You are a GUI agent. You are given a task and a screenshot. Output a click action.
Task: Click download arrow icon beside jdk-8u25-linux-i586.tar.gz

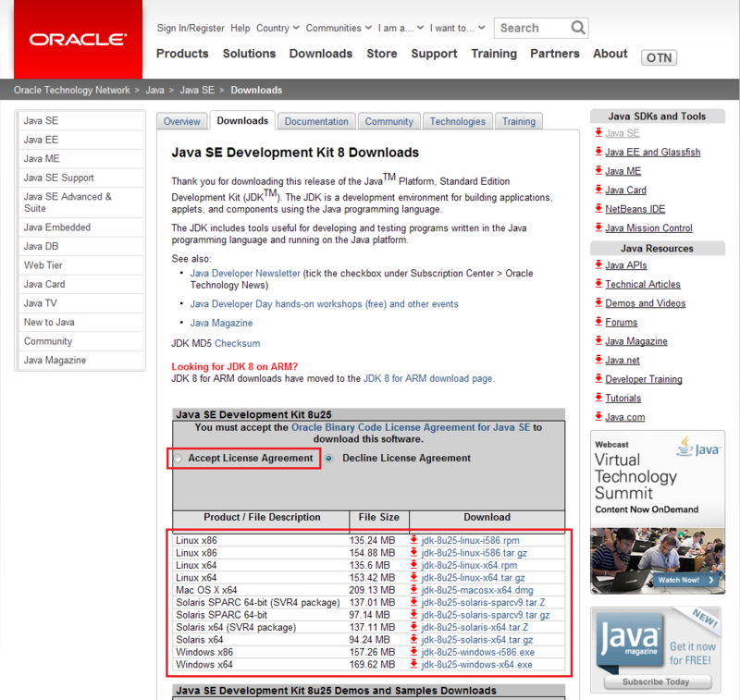coord(413,552)
